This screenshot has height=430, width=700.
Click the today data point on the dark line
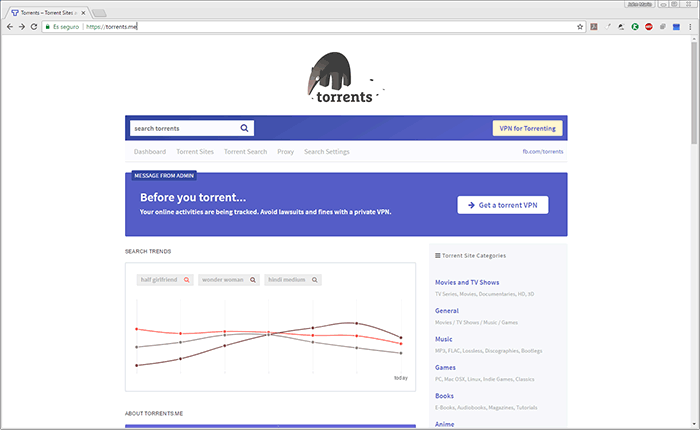point(401,338)
